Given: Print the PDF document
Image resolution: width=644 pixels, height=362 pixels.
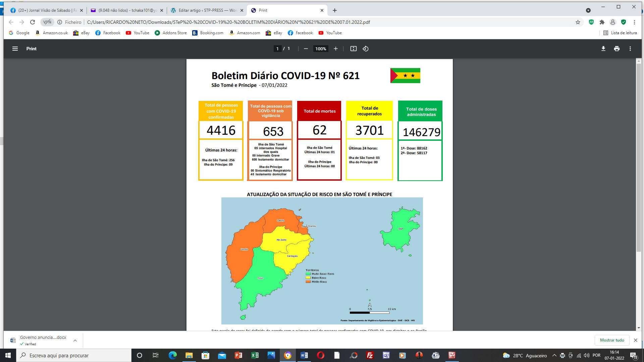Looking at the screenshot, I should 616,49.
